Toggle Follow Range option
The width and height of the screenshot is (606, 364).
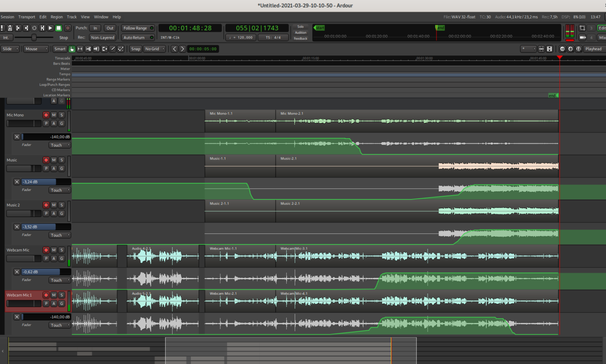click(x=138, y=28)
